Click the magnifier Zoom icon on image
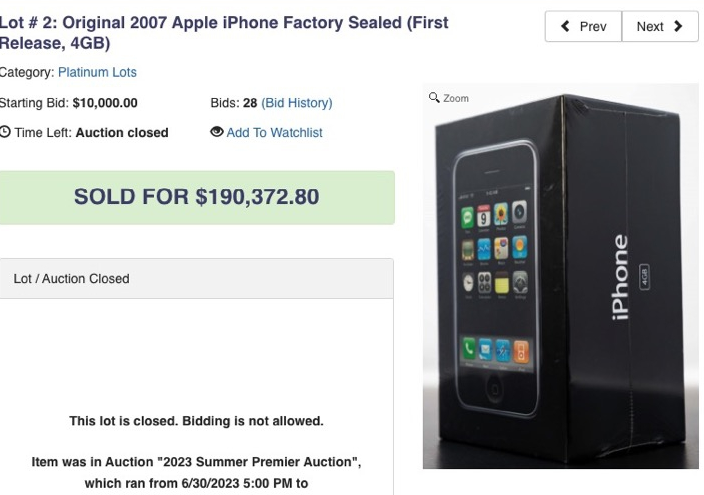 (x=434, y=98)
